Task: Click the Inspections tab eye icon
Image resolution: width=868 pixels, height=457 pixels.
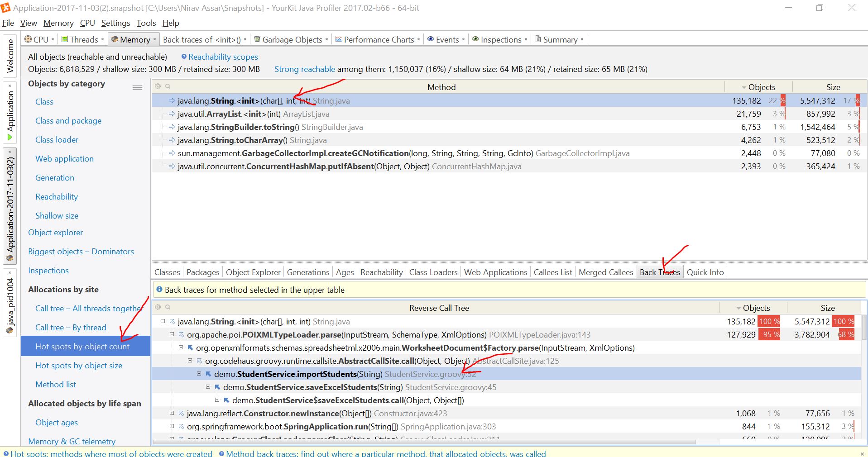Action: 475,39
